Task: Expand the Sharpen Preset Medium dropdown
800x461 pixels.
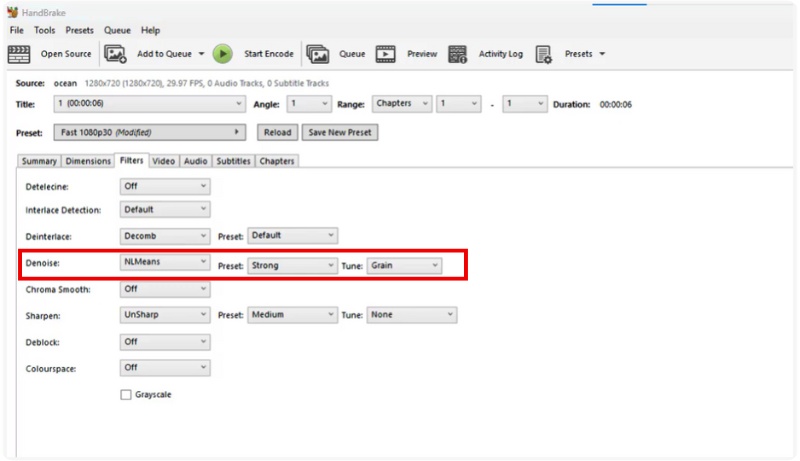Action: click(292, 315)
